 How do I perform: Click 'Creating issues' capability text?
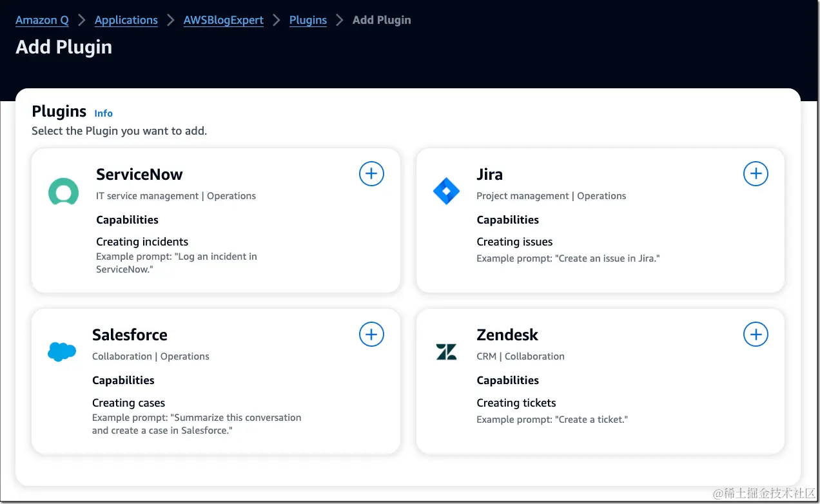coord(514,242)
